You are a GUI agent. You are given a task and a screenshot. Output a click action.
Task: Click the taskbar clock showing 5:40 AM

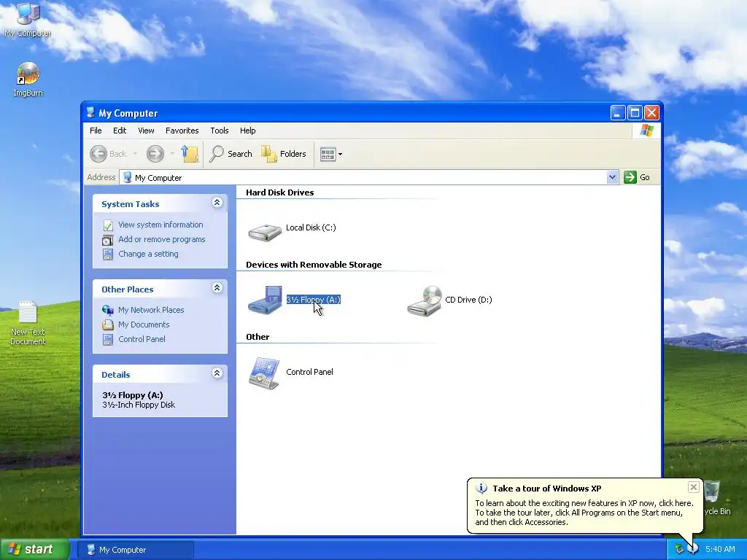coord(720,549)
